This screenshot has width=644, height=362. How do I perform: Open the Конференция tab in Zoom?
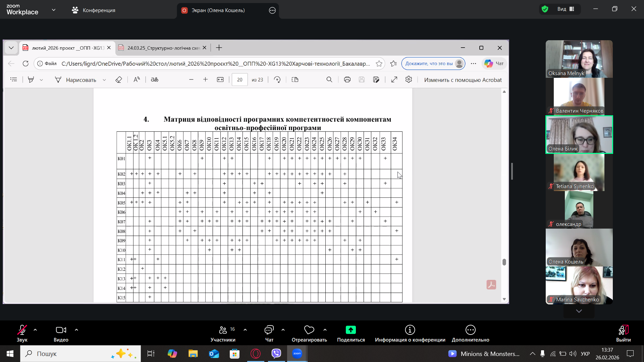(94, 10)
